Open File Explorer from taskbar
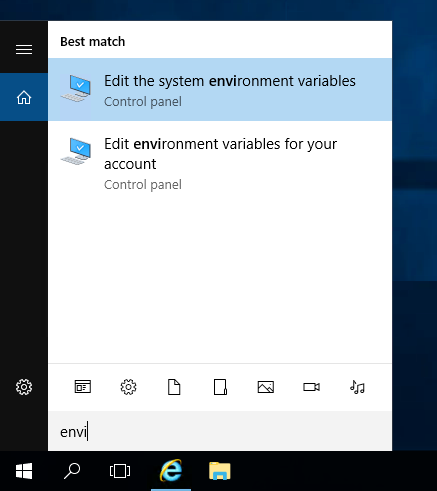The image size is (437, 491). [x=220, y=471]
